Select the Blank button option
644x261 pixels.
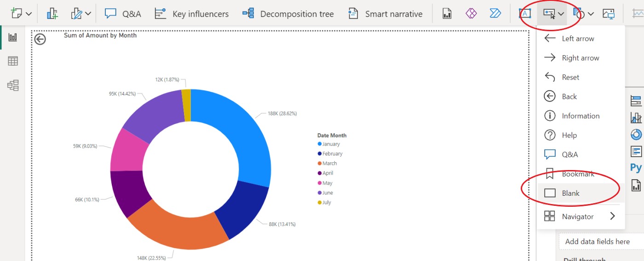[x=581, y=193]
